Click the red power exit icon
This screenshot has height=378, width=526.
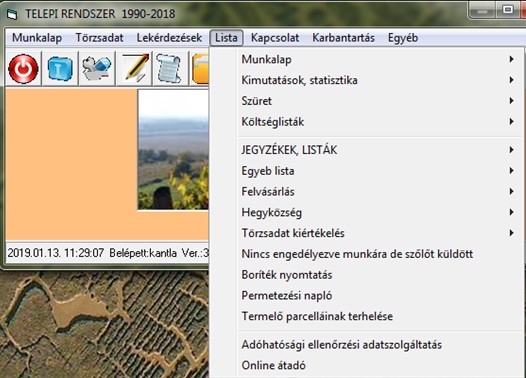pos(23,69)
